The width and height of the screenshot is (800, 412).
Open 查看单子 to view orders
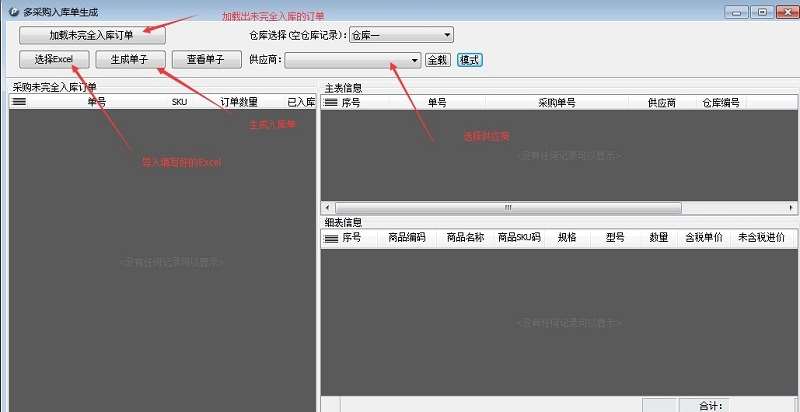(x=206, y=60)
